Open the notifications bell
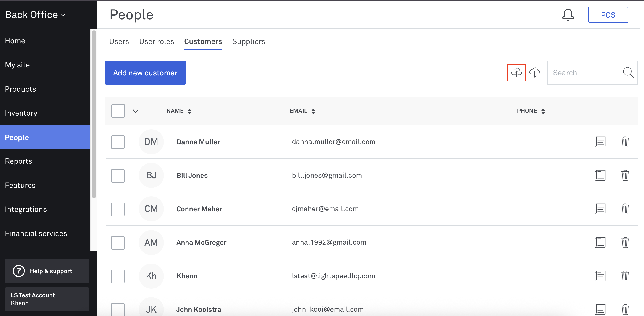This screenshot has width=644, height=316. (568, 15)
